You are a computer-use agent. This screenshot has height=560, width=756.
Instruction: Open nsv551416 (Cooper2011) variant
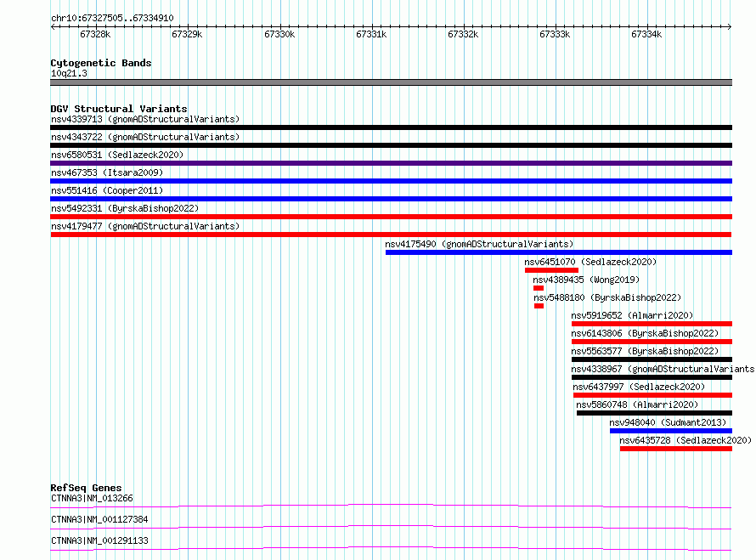pos(107,190)
